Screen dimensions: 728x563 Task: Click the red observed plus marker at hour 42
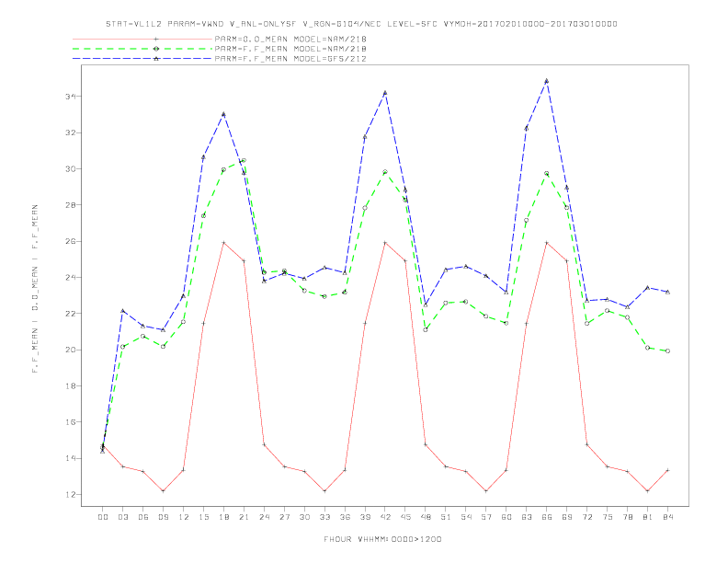[x=385, y=243]
